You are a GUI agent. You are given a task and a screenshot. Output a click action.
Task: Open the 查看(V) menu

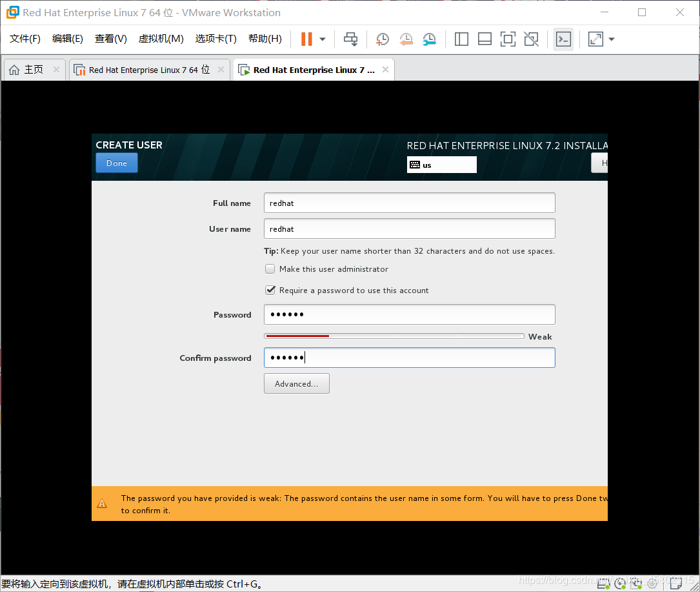coord(111,39)
